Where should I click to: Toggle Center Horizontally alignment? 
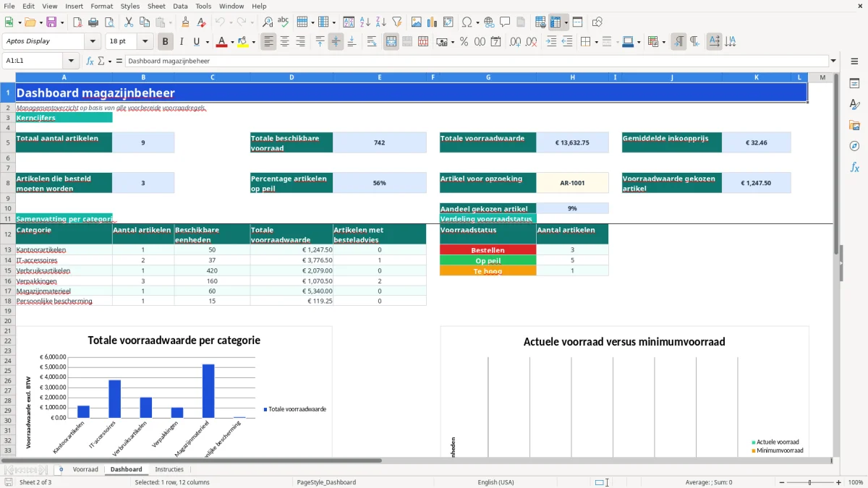(284, 41)
